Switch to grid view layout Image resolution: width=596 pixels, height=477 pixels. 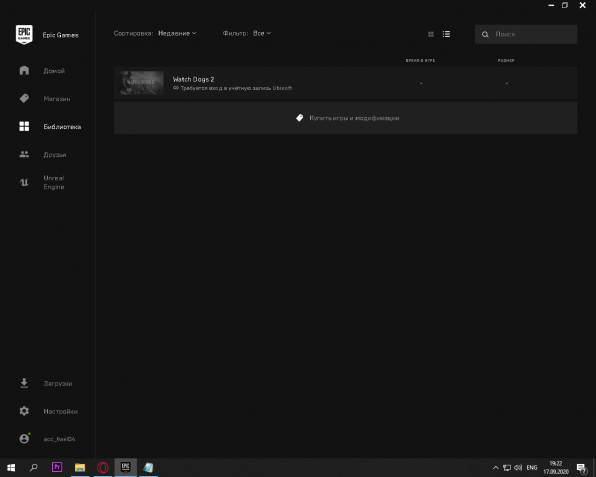[x=431, y=34]
